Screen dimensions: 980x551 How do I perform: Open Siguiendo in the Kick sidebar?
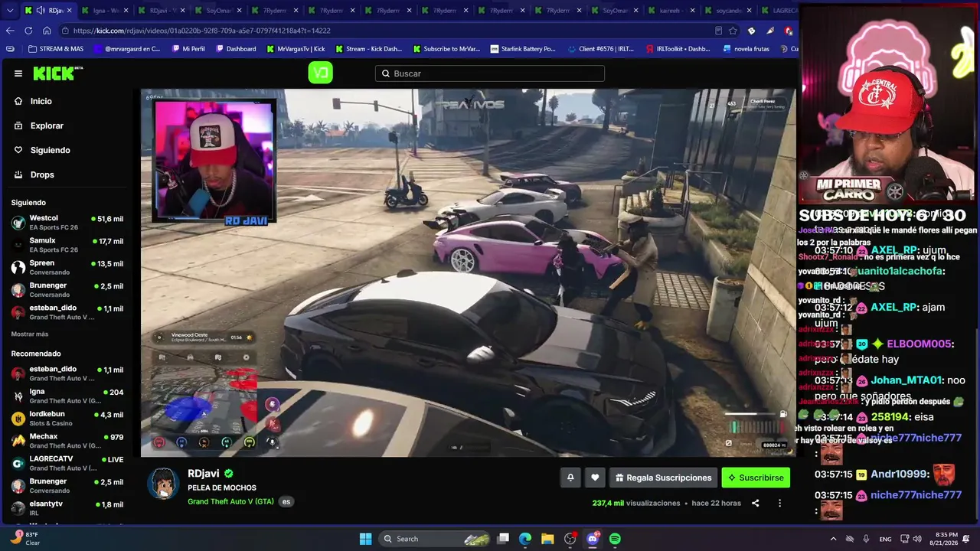50,150
